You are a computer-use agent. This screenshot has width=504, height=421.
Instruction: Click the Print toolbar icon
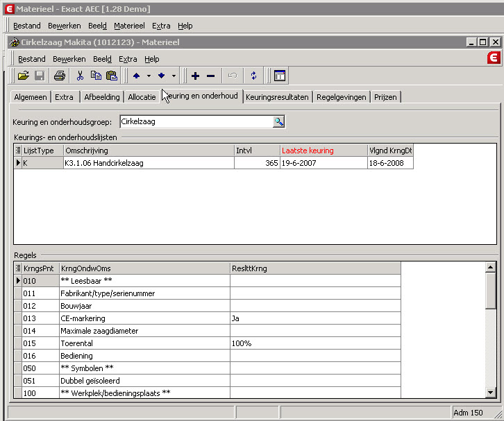[60, 76]
